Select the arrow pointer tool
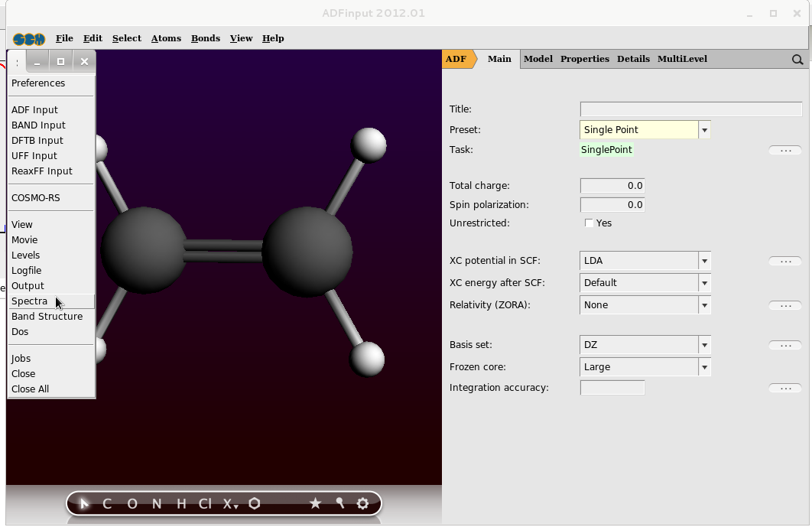Screen dimensions: 812x527 (x=85, y=503)
